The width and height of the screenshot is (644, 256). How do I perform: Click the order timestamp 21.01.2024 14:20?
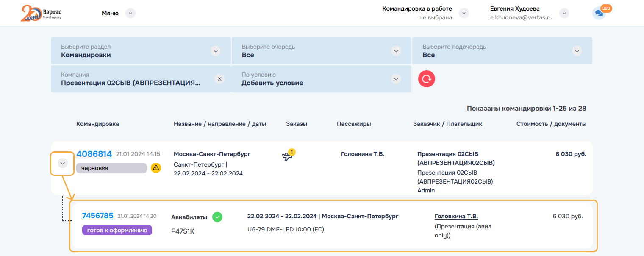click(137, 216)
